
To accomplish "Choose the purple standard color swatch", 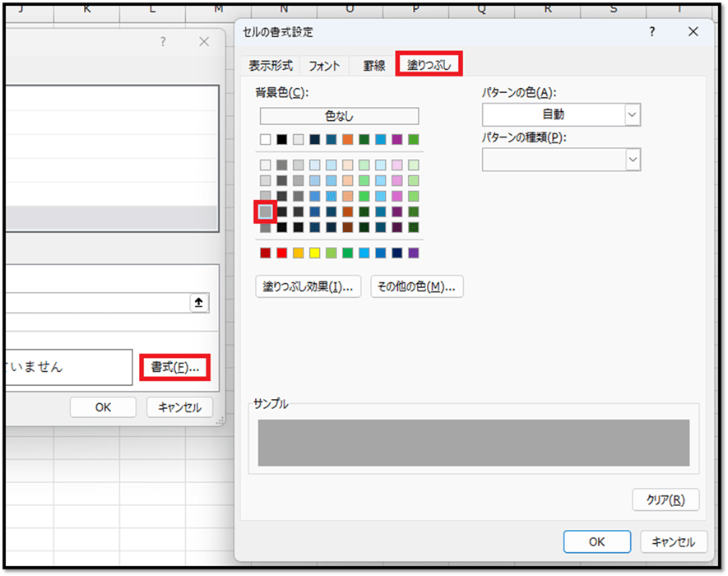I will (x=413, y=253).
